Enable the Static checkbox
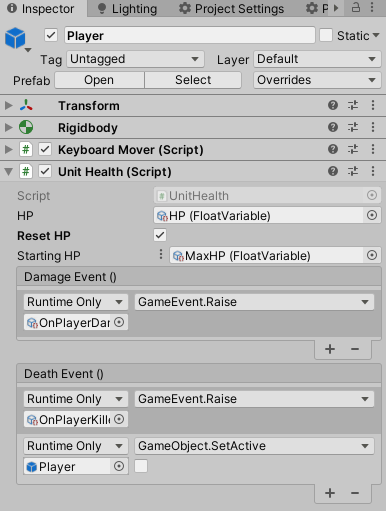386x511 pixels. point(326,35)
